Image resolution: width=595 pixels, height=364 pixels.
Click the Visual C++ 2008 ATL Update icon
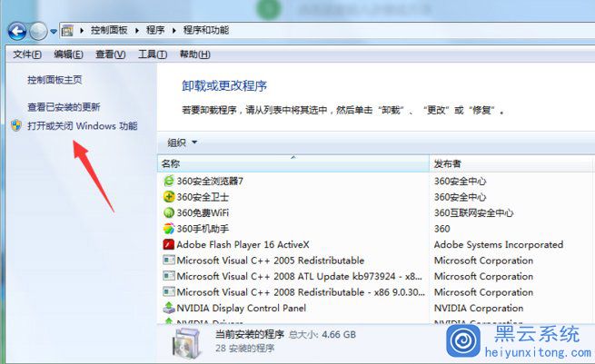(168, 276)
